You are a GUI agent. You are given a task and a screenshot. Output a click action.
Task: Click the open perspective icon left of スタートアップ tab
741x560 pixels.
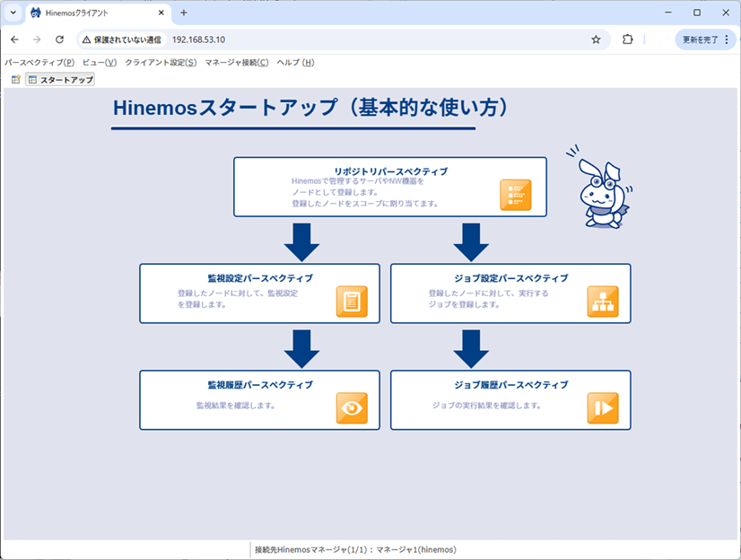(15, 80)
